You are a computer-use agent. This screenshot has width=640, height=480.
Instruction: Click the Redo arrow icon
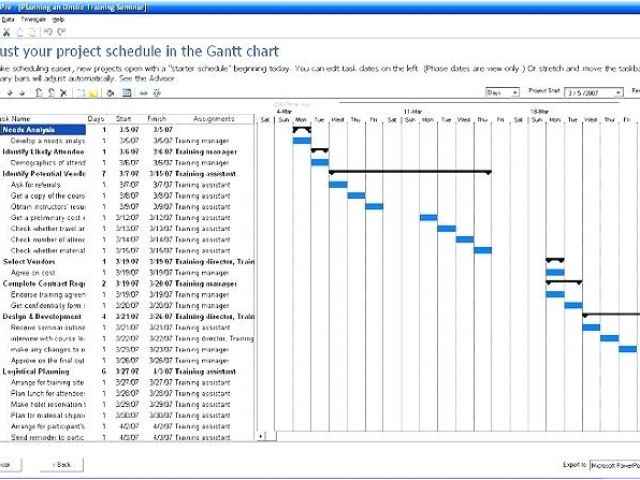[61, 33]
